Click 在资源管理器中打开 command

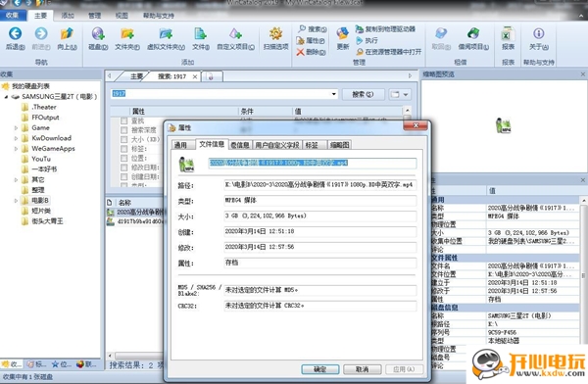(x=389, y=52)
